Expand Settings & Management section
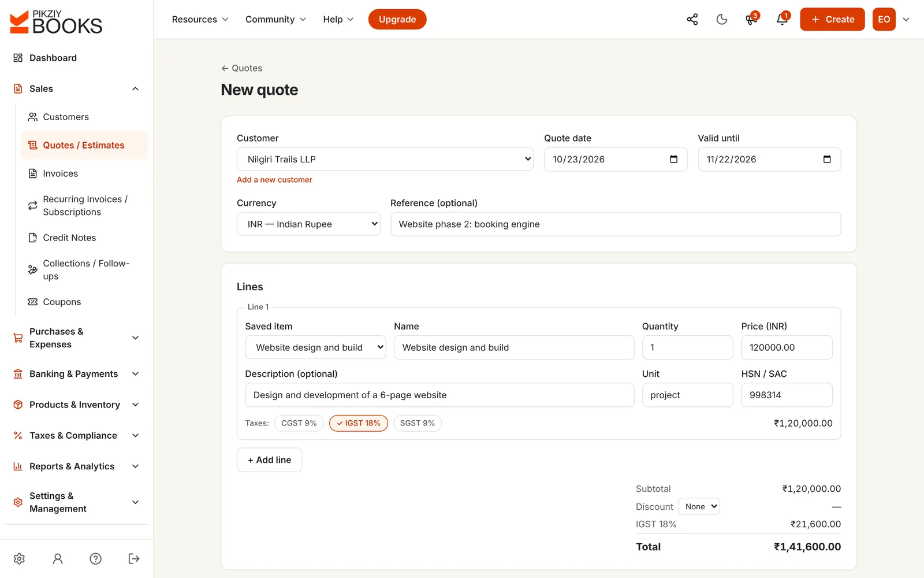Image resolution: width=924 pixels, height=578 pixels. (77, 502)
